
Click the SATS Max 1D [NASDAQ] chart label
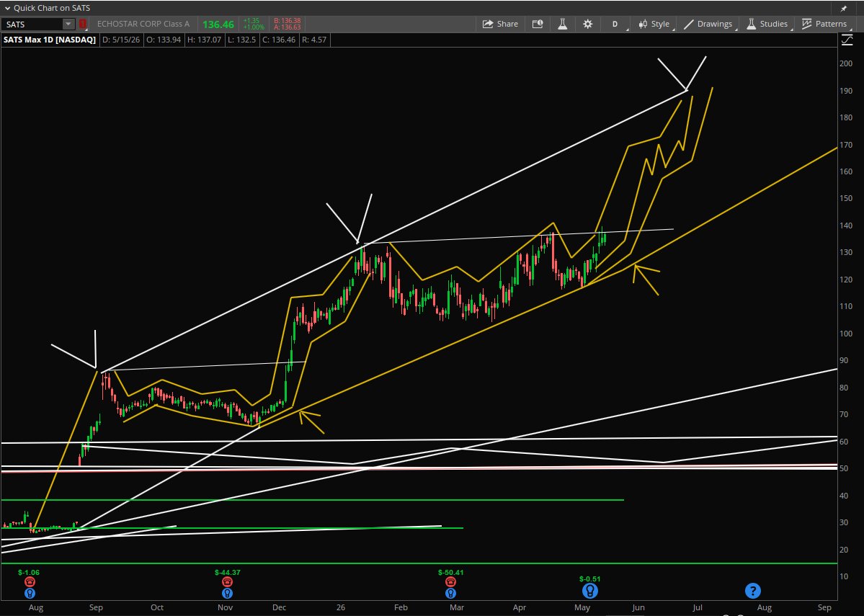click(50, 40)
